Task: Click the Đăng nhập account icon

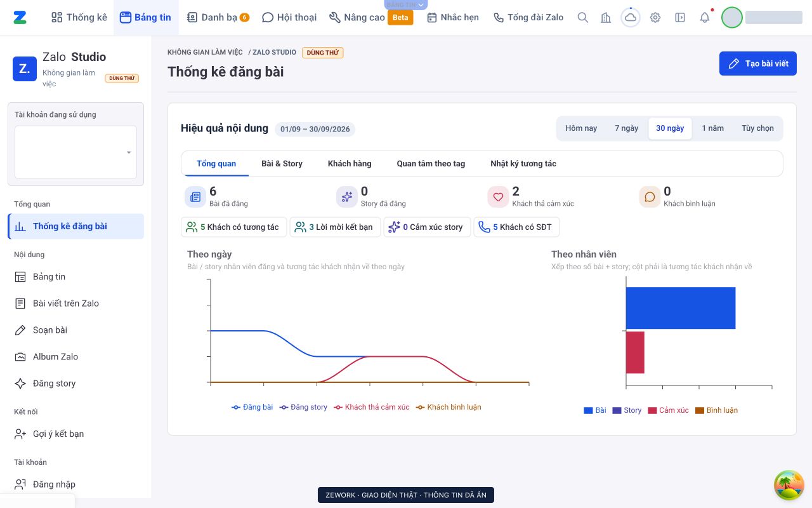Action: click(20, 484)
